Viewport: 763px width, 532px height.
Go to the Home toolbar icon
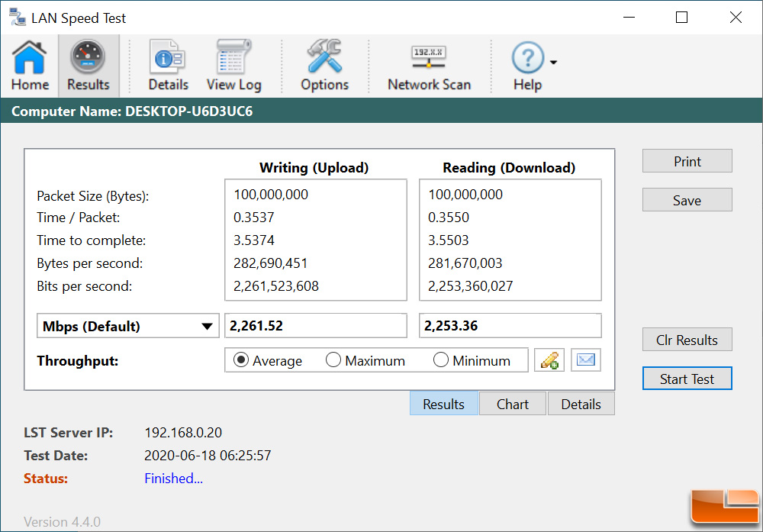click(x=30, y=65)
